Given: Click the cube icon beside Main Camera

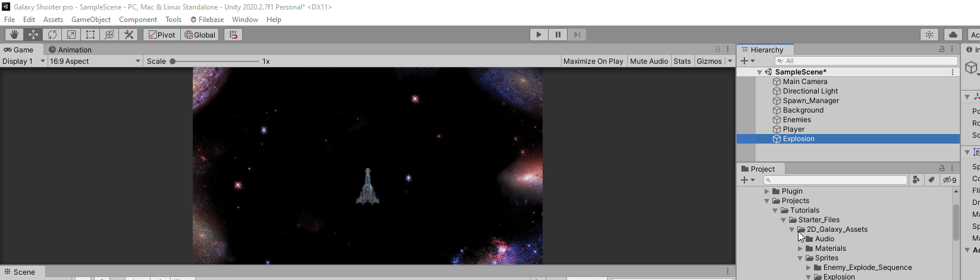Looking at the screenshot, I should point(777,82).
